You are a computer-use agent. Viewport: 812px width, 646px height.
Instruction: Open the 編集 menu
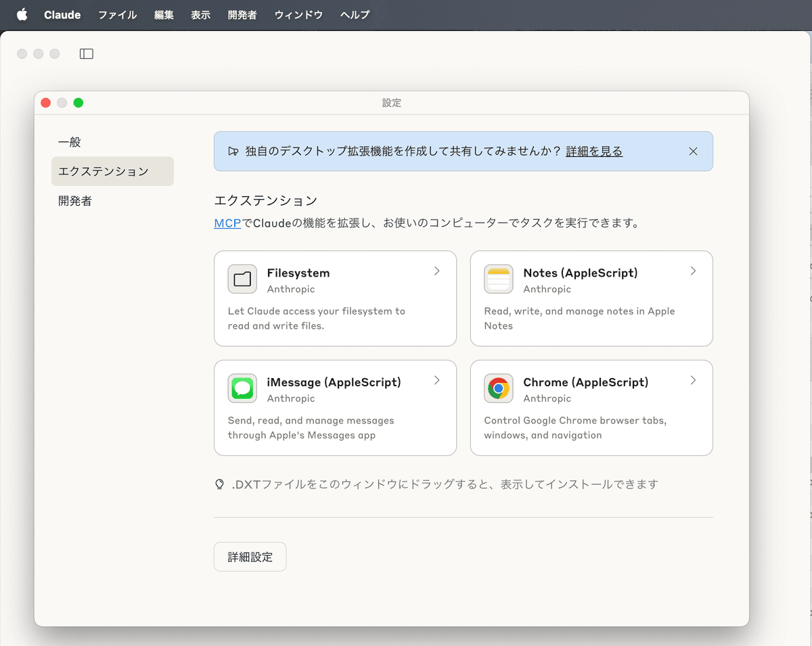click(x=164, y=14)
